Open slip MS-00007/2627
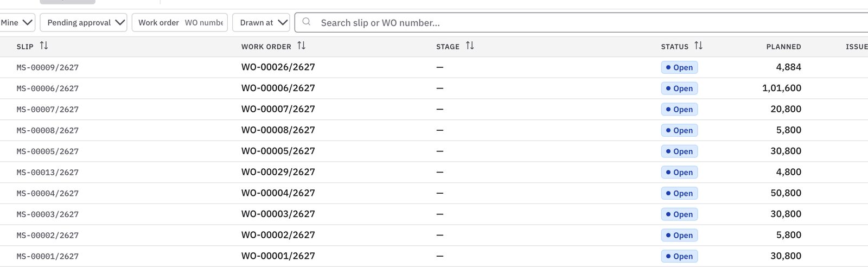This screenshot has width=868, height=267. click(48, 110)
